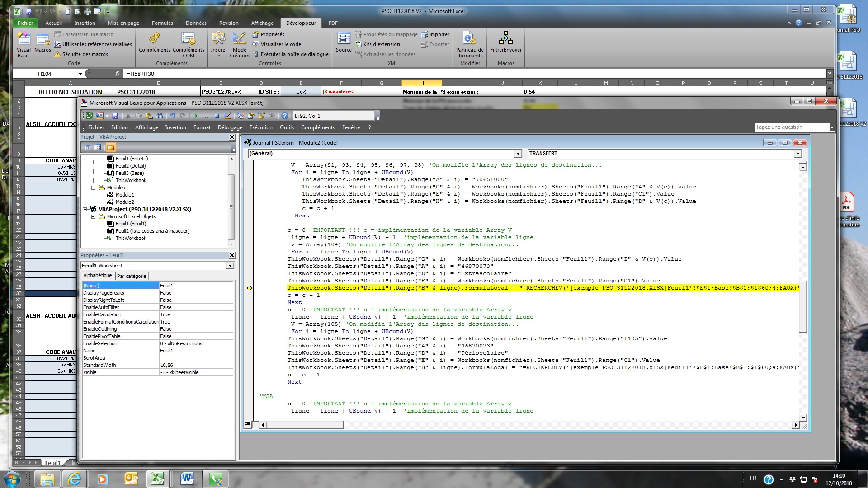Click Enregistrer une macro

click(x=84, y=34)
